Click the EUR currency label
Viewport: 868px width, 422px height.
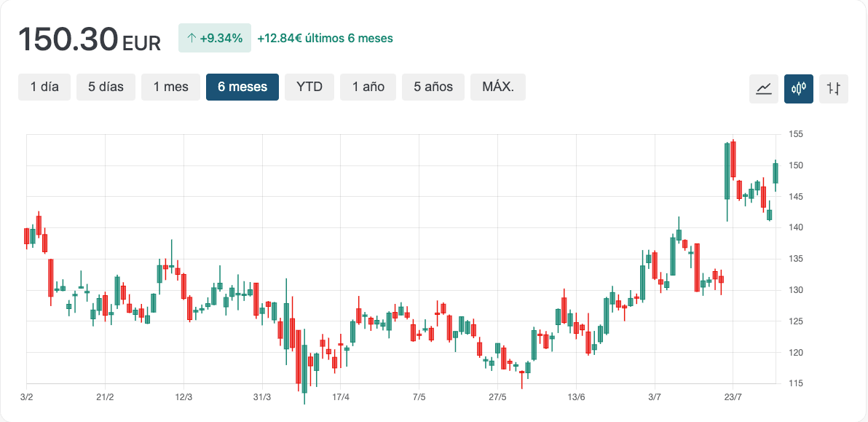(141, 43)
